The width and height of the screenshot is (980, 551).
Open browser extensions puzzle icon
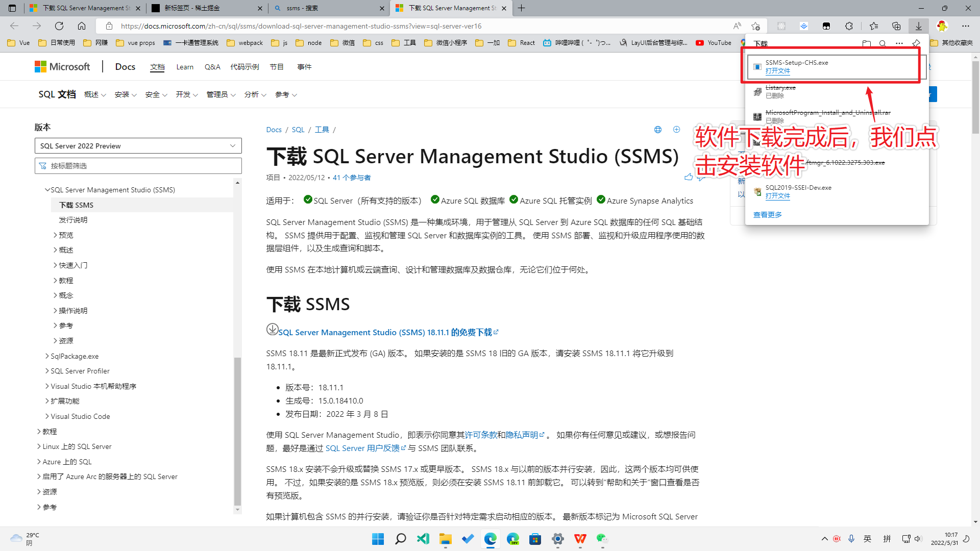[x=849, y=26]
